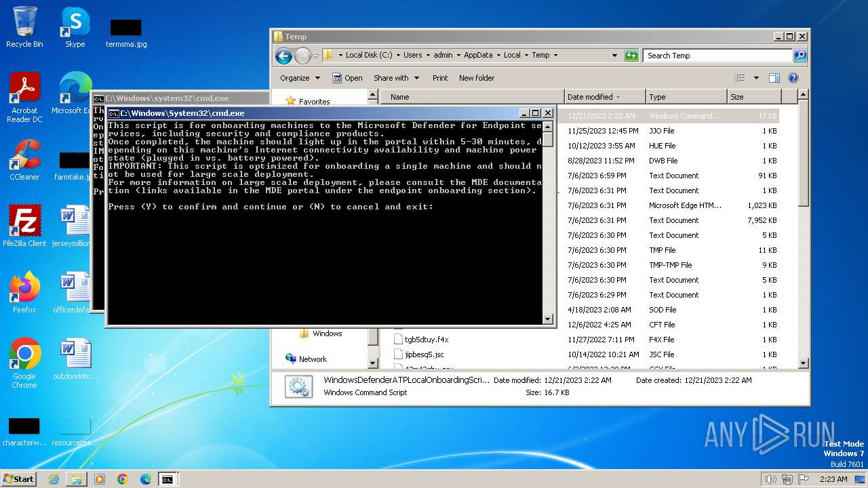Open the Skype desktop shortcut

(75, 27)
